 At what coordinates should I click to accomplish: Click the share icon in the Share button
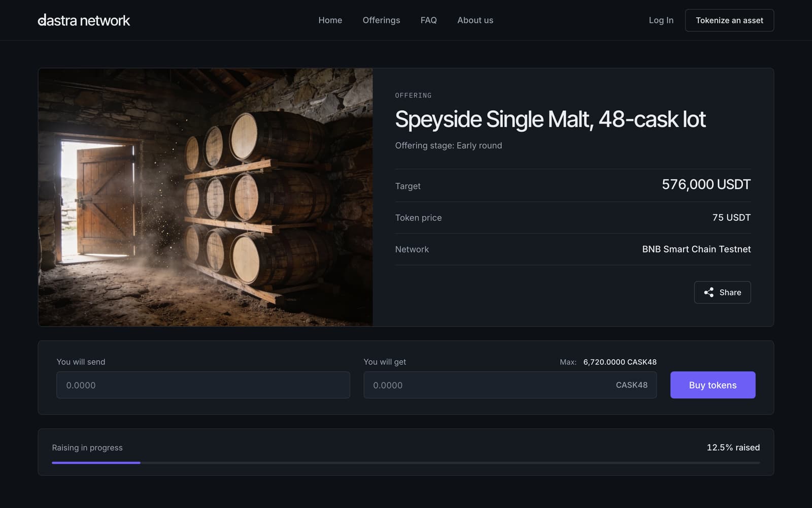click(708, 292)
